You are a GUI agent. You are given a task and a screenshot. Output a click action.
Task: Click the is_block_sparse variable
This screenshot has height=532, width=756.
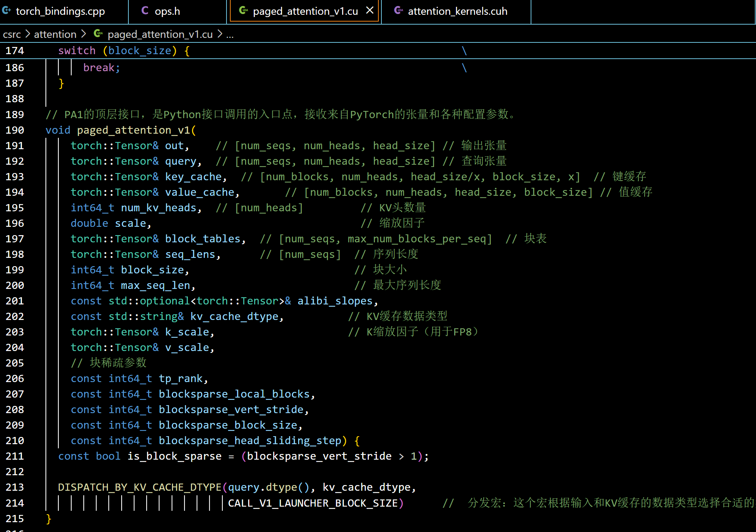point(174,456)
